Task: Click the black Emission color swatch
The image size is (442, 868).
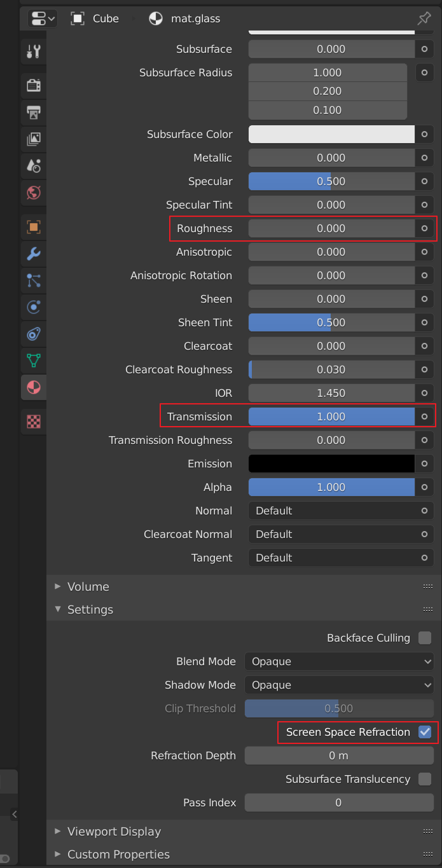Action: pyautogui.click(x=331, y=464)
